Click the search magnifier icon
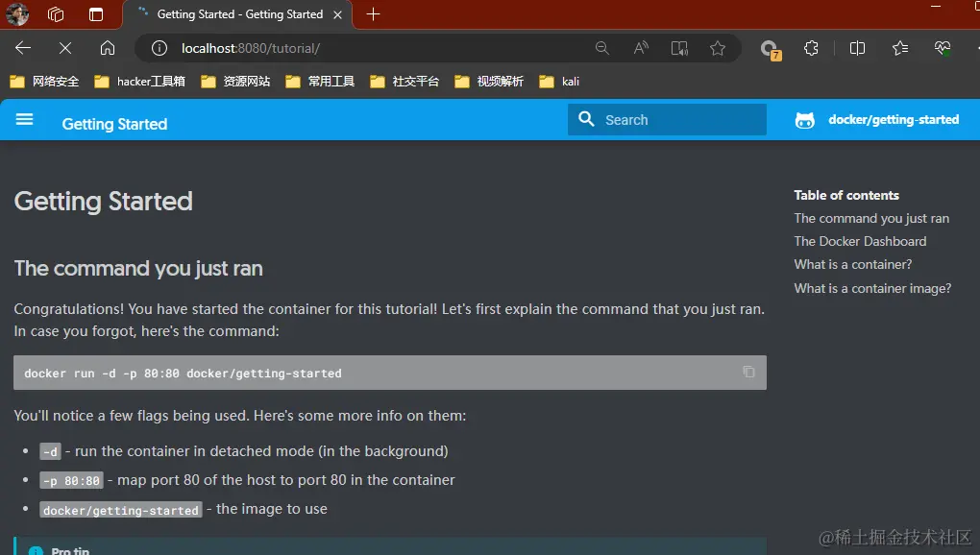This screenshot has height=555, width=980. [x=586, y=119]
